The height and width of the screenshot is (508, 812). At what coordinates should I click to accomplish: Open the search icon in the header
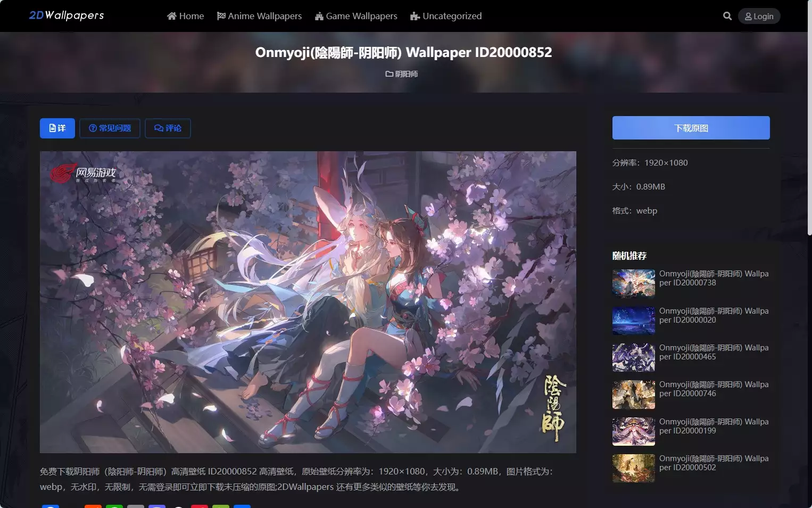click(x=727, y=16)
